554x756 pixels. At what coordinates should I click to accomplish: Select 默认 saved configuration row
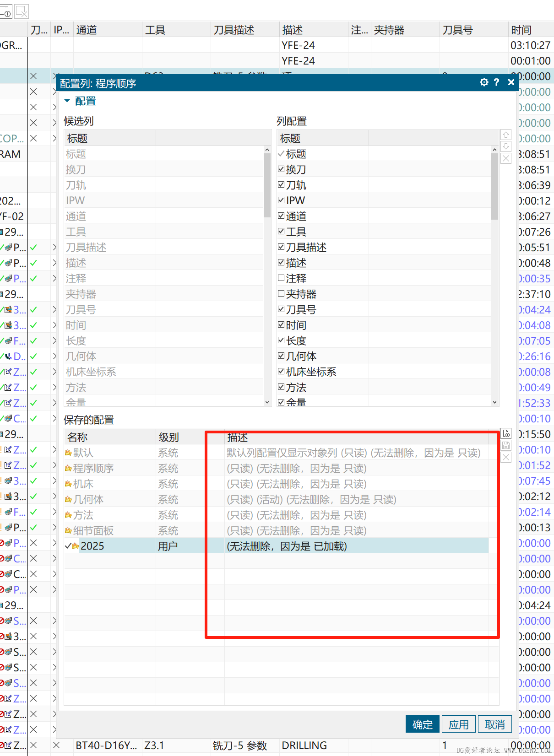click(277, 453)
